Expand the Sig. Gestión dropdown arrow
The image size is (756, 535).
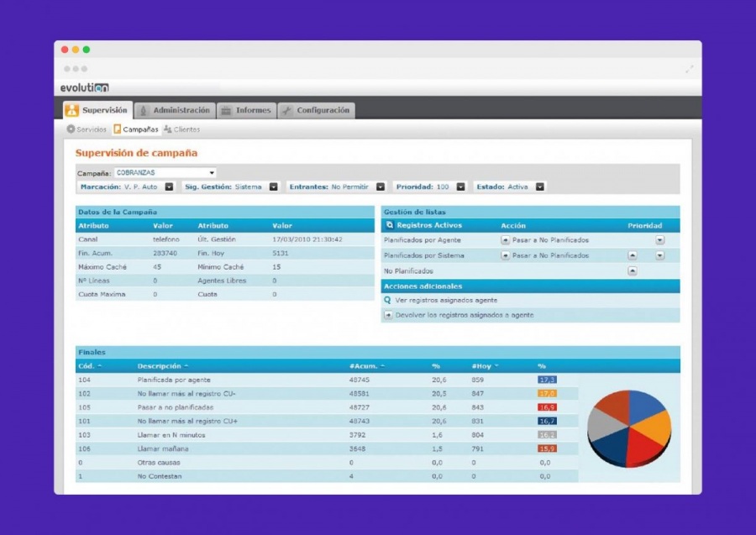point(273,186)
